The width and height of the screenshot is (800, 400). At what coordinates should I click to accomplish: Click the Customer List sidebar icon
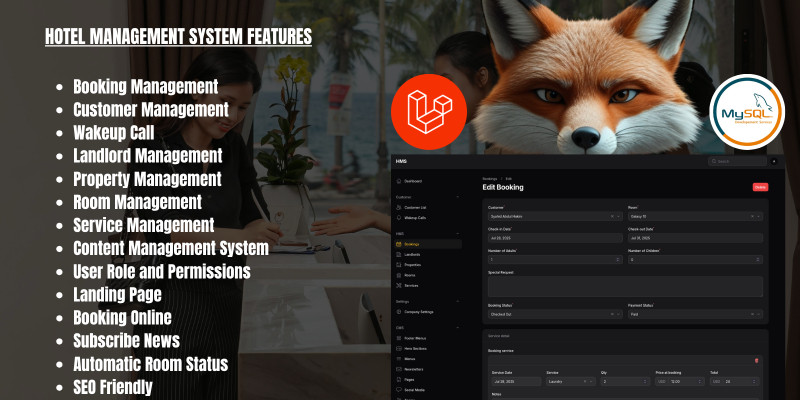coord(398,206)
